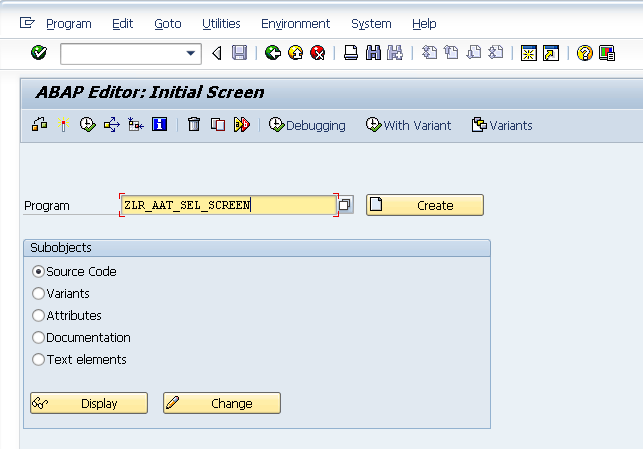Click the Previous Page icon
The width and height of the screenshot is (643, 449).
pyautogui.click(x=451, y=53)
